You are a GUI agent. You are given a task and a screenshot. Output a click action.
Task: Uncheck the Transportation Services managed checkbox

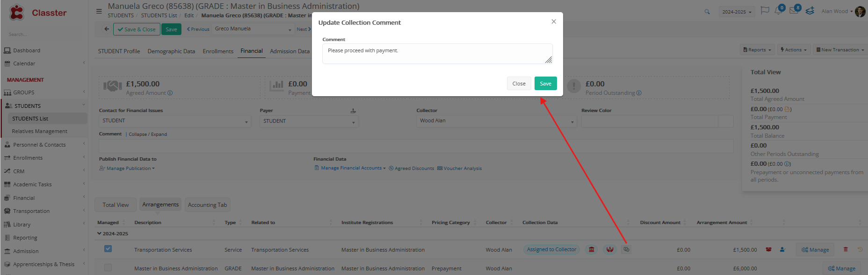[108, 249]
